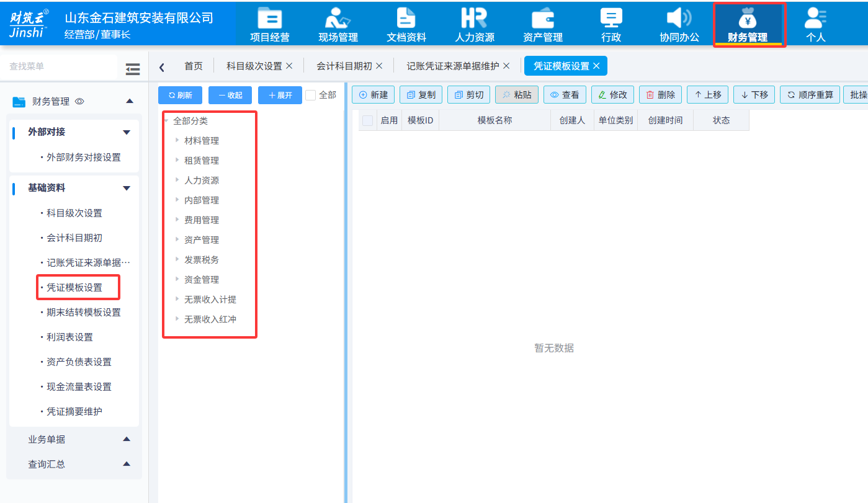The height and width of the screenshot is (503, 868).
Task: Open 凭证摘要维护 in sidebar
Action: 74,412
